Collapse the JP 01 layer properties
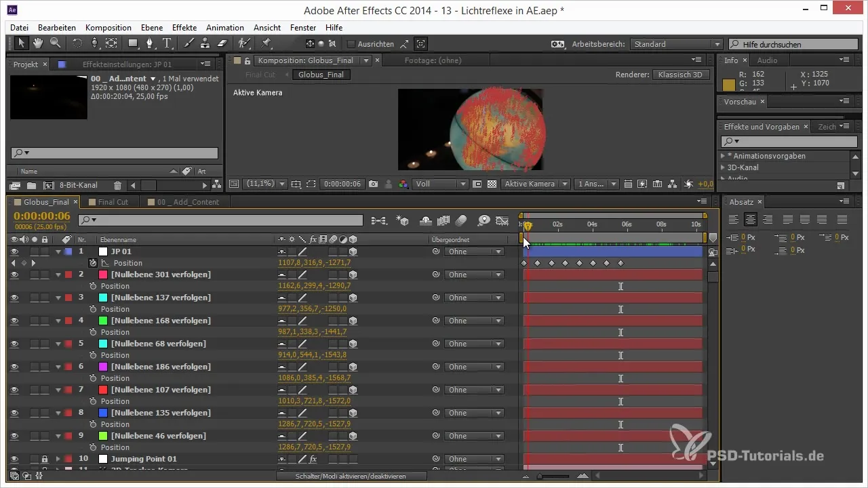Image resolution: width=868 pixels, height=488 pixels. click(x=58, y=251)
